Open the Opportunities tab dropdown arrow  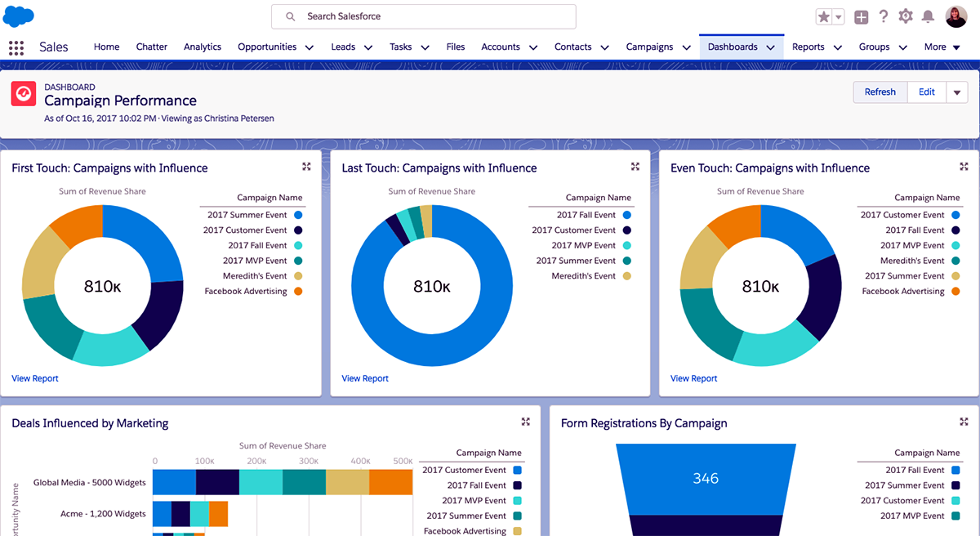pyautogui.click(x=310, y=47)
